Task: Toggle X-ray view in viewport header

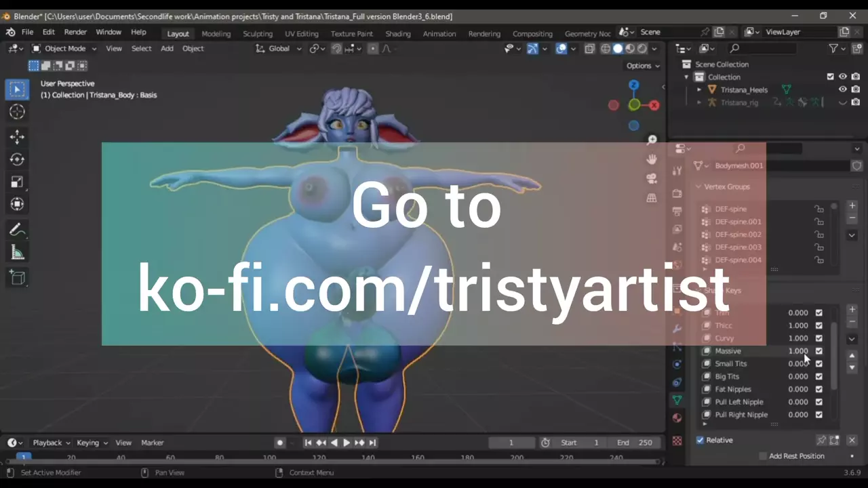Action: point(589,49)
